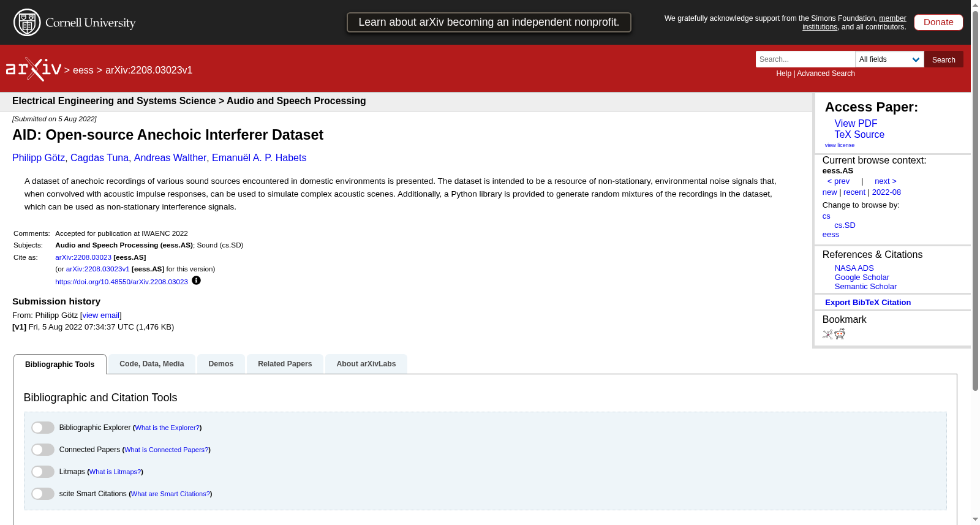Viewport: 980px width, 525px height.
Task: Go to the next paper
Action: [x=886, y=181]
